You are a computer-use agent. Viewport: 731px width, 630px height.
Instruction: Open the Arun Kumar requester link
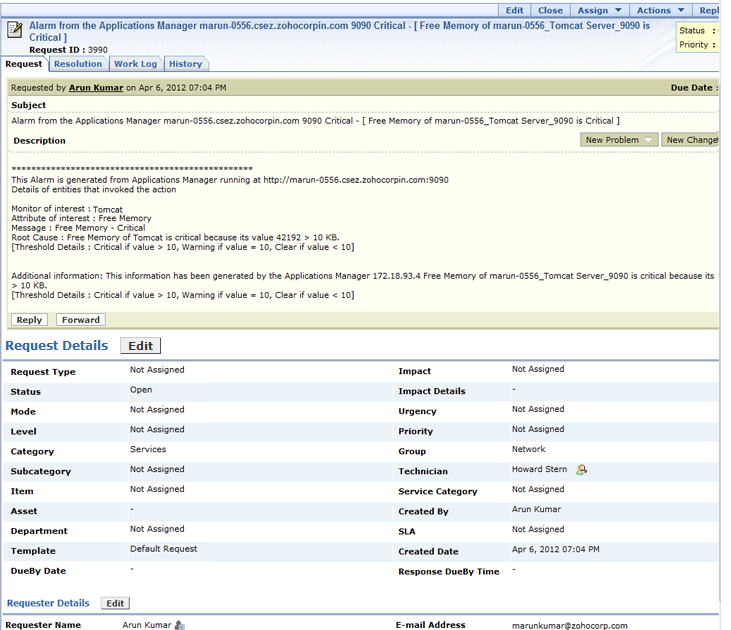(x=96, y=88)
